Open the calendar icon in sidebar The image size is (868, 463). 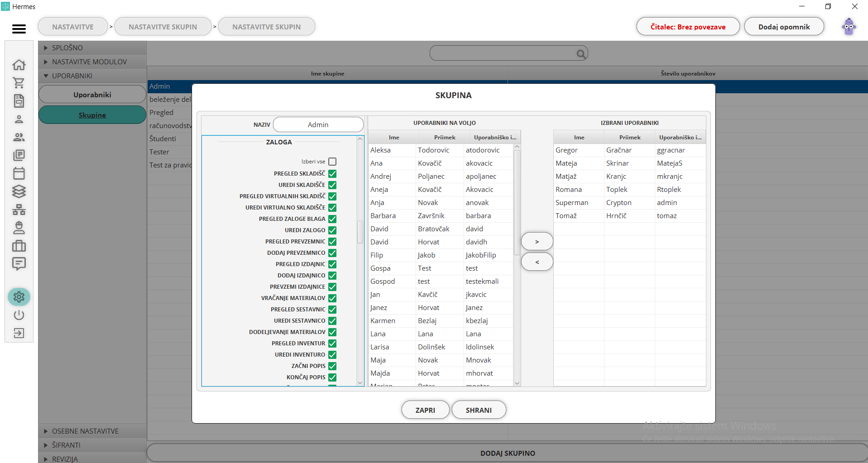[19, 173]
